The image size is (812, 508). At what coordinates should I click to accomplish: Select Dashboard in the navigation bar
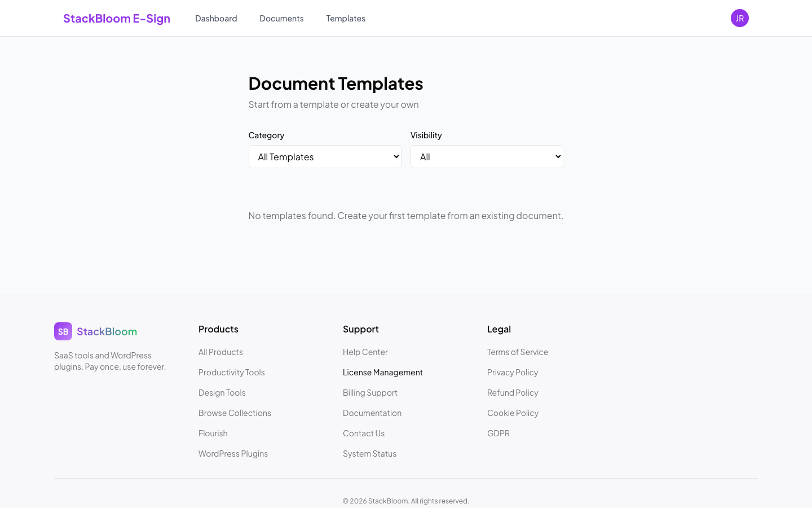(x=216, y=18)
